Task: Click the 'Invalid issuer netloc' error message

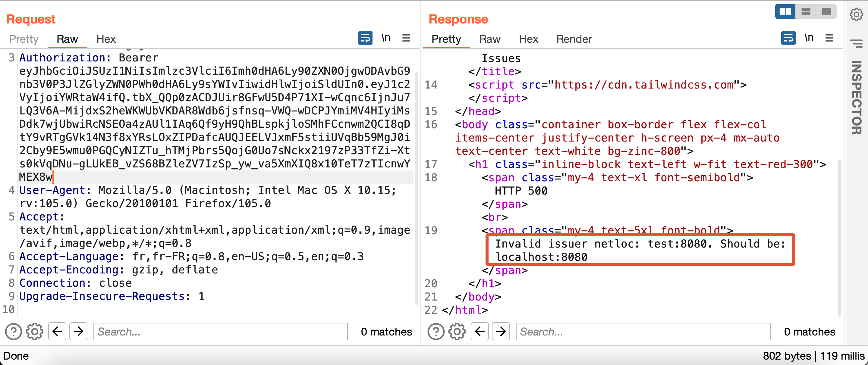Action: [x=640, y=250]
